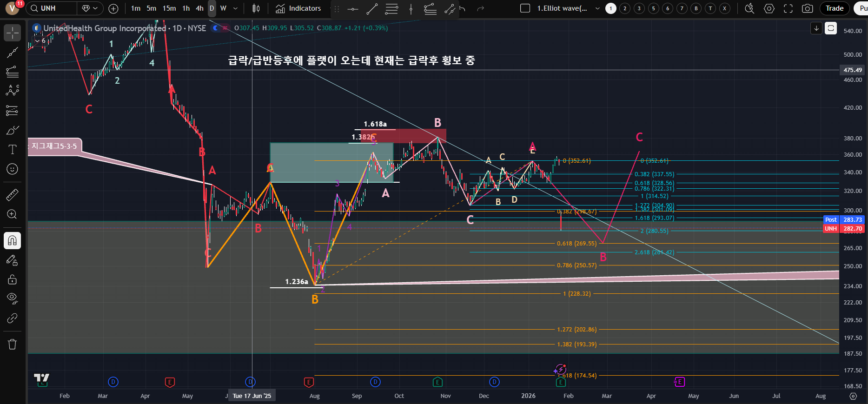Toggle magnet mode in left sidebar

[13, 240]
